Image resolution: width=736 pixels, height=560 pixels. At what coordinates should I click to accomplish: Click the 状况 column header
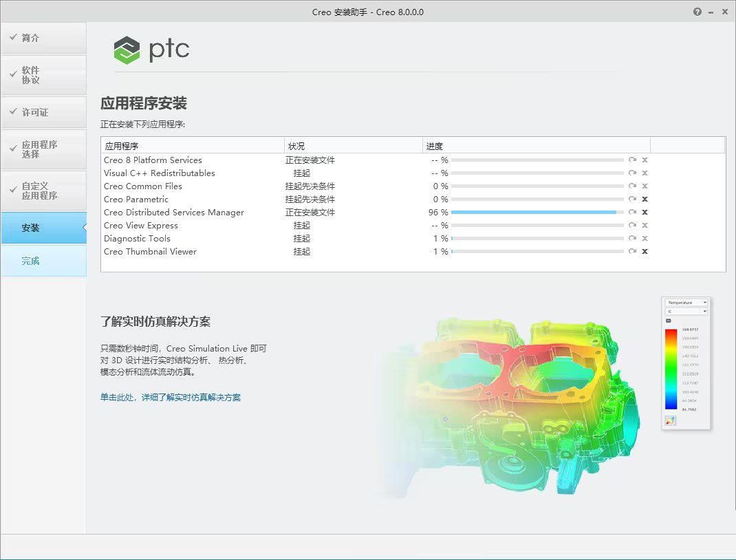(354, 146)
